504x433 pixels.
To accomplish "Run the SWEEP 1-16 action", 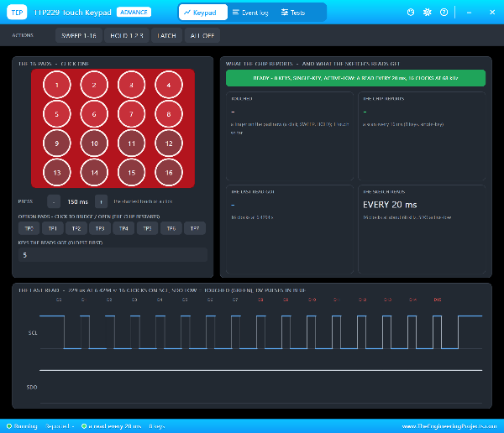I will tap(79, 35).
